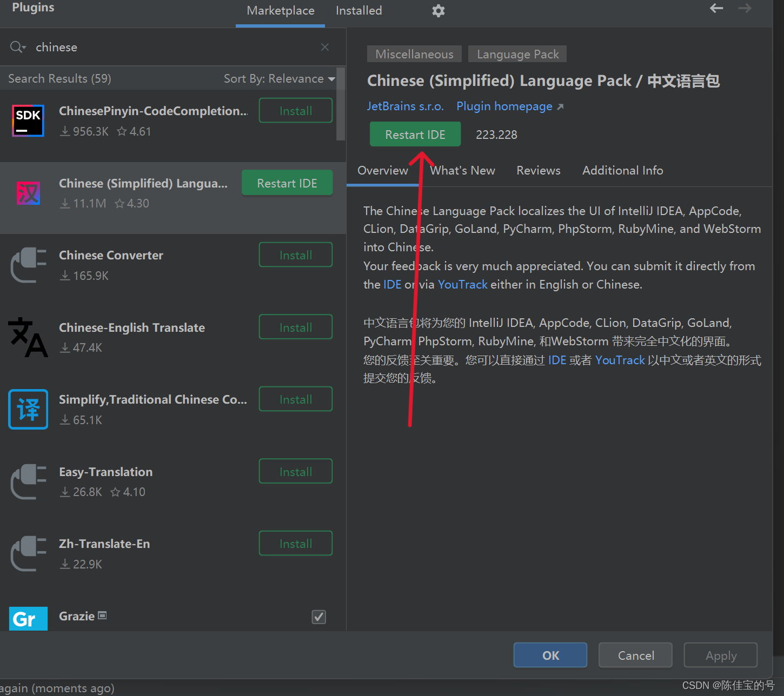
Task: Cancel the plugins dialog
Action: (636, 655)
